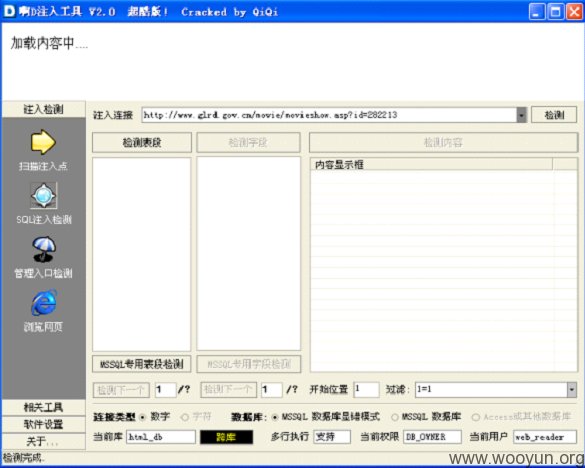Open the 相关工具 sidebar tab
The height and width of the screenshot is (468, 585).
click(44, 407)
